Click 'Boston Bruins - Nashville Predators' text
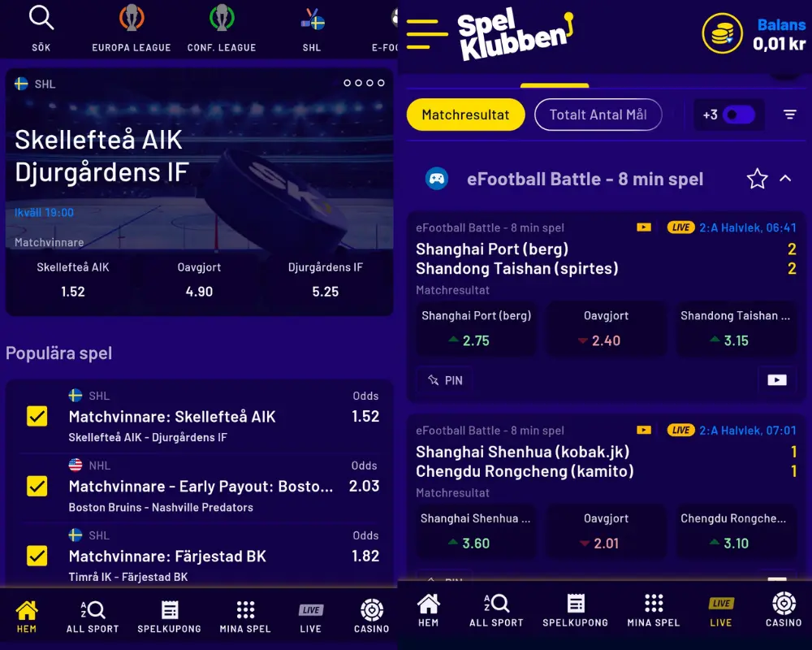 (161, 508)
